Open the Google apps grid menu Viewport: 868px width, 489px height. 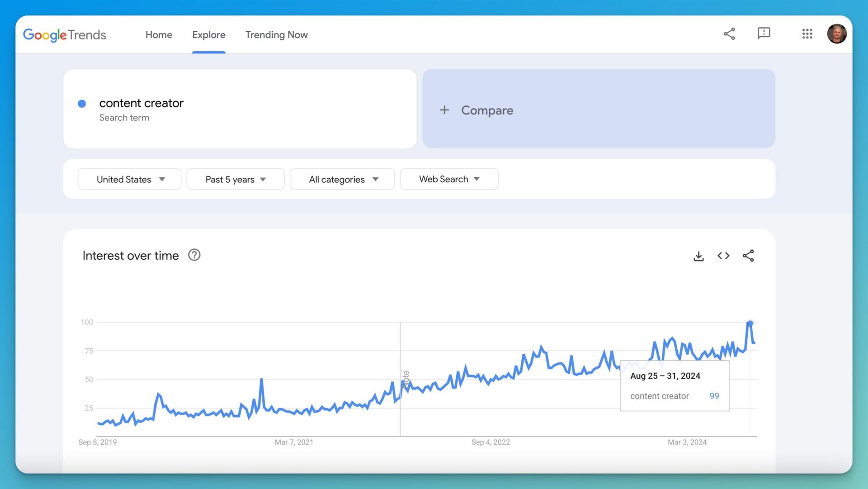807,34
